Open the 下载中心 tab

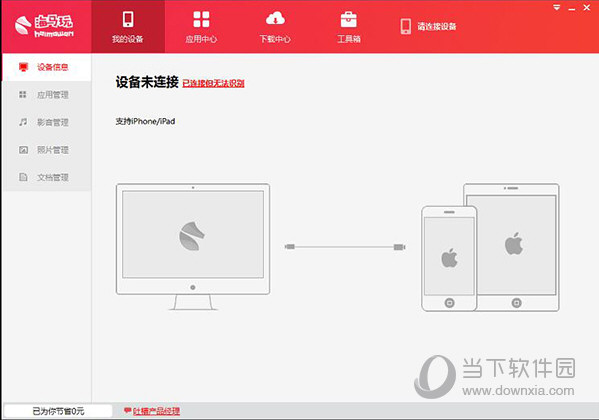point(275,26)
